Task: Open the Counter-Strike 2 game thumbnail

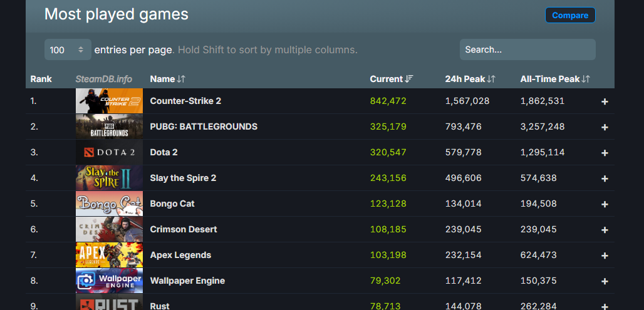Action: pyautogui.click(x=109, y=101)
